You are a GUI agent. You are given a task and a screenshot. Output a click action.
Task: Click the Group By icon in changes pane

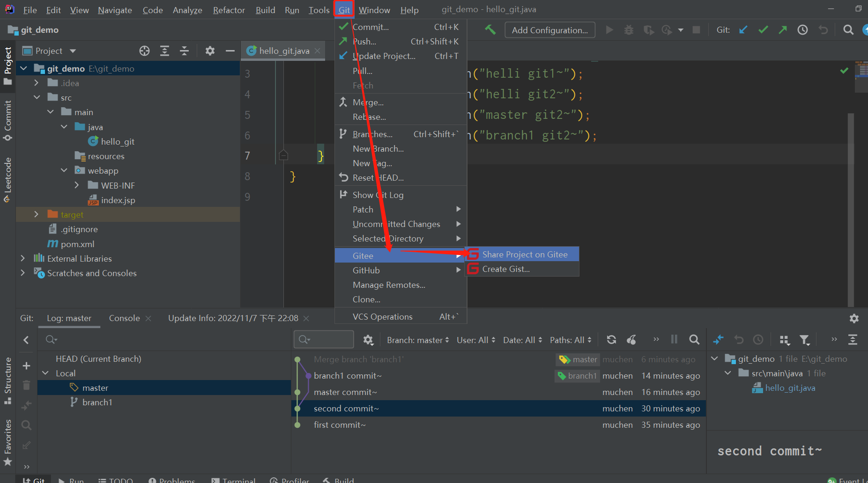click(785, 340)
